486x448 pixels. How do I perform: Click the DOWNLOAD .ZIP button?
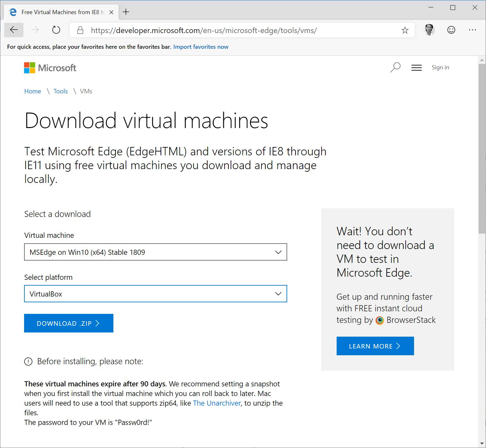68,323
